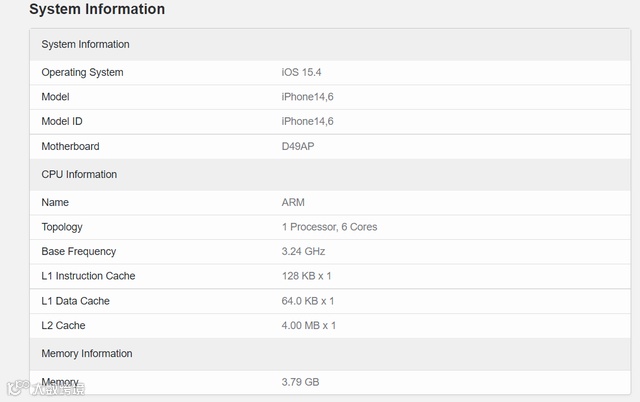Select the 3.79 GB memory value
This screenshot has height=402, width=640.
[x=300, y=382]
